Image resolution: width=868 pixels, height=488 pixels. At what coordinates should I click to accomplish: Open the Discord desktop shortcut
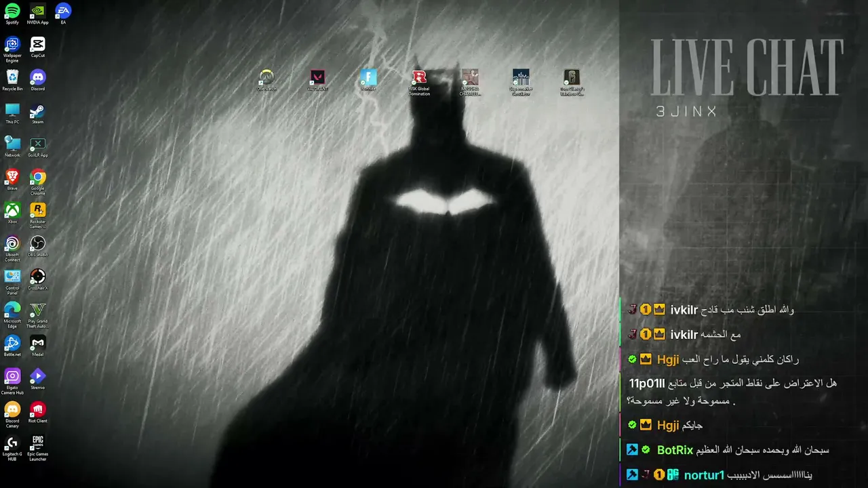[38, 80]
